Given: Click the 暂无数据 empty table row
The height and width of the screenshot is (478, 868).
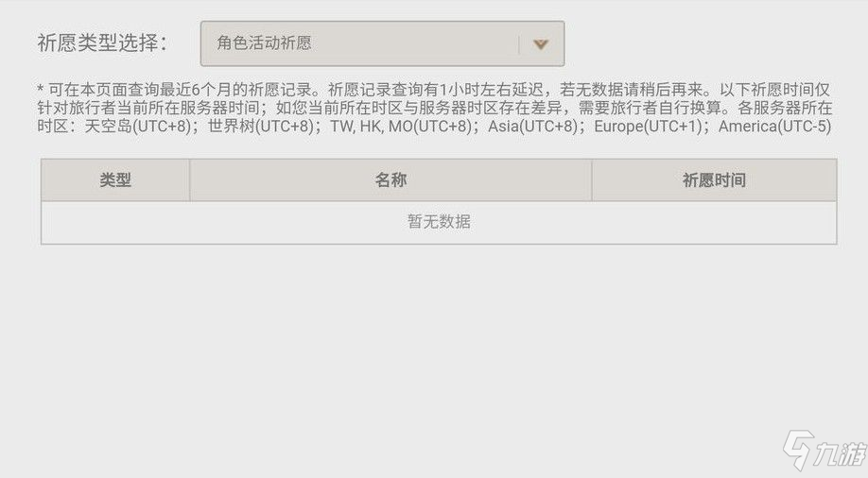Looking at the screenshot, I should pos(439,222).
